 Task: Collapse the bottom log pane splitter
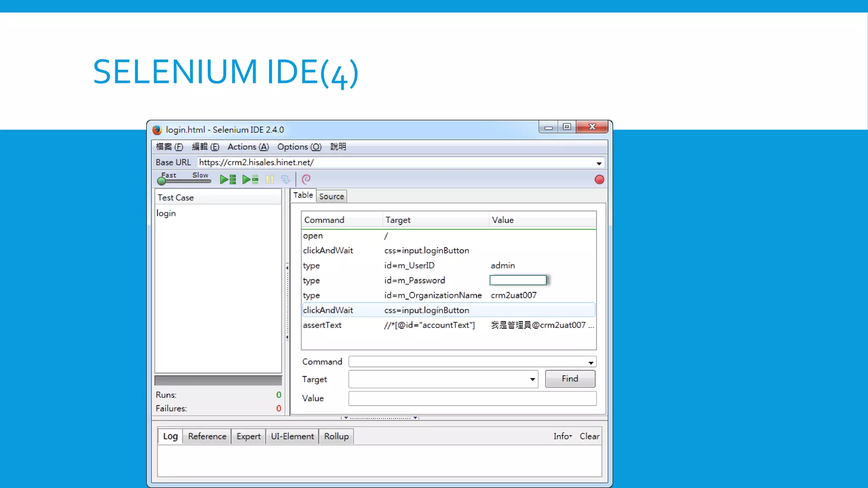(380, 418)
